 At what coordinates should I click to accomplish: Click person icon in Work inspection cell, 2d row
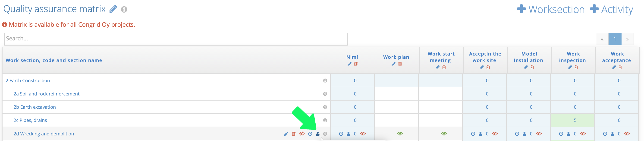(569, 134)
